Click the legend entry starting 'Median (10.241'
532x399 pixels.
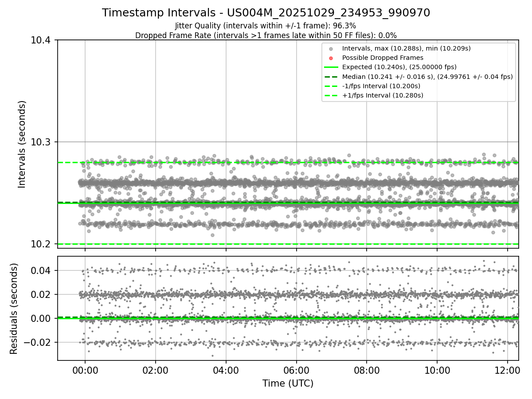[427, 77]
